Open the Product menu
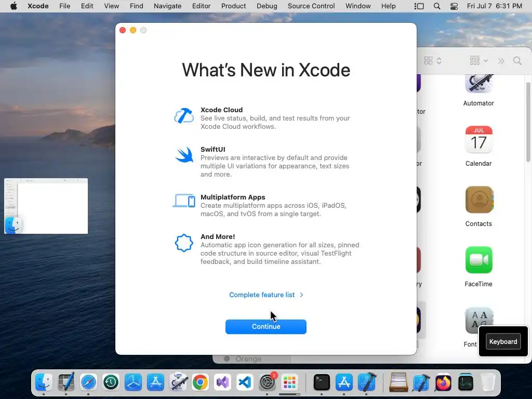 pos(233,6)
